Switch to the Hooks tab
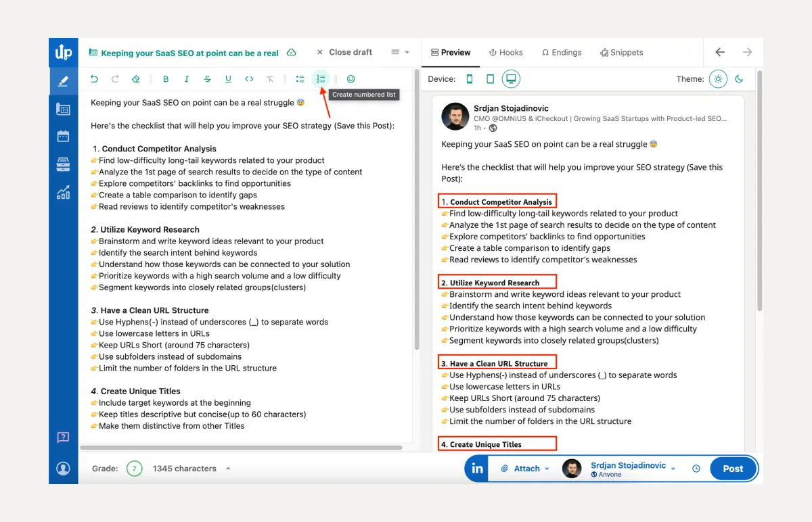812x522 pixels. pyautogui.click(x=505, y=52)
